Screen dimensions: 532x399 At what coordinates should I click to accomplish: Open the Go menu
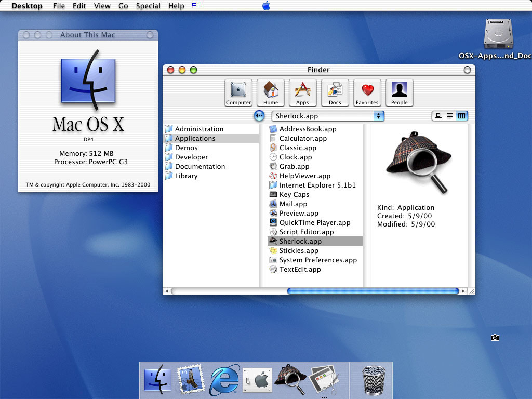click(x=123, y=6)
